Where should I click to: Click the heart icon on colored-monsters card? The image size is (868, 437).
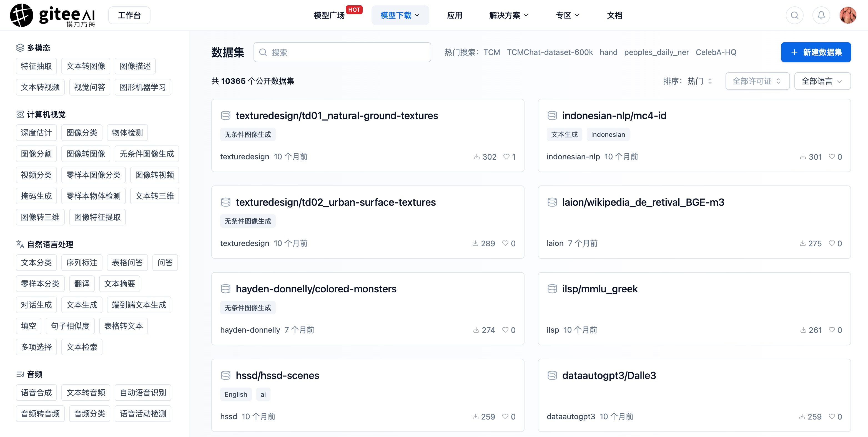click(x=505, y=330)
